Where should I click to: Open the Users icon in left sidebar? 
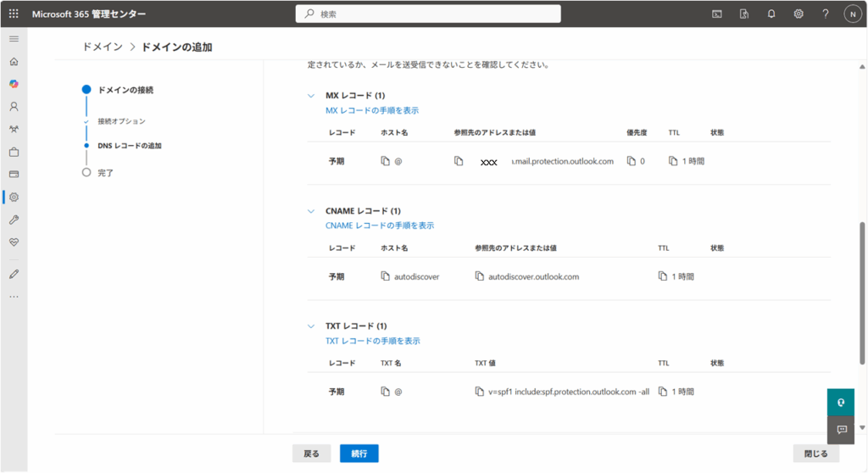[14, 107]
